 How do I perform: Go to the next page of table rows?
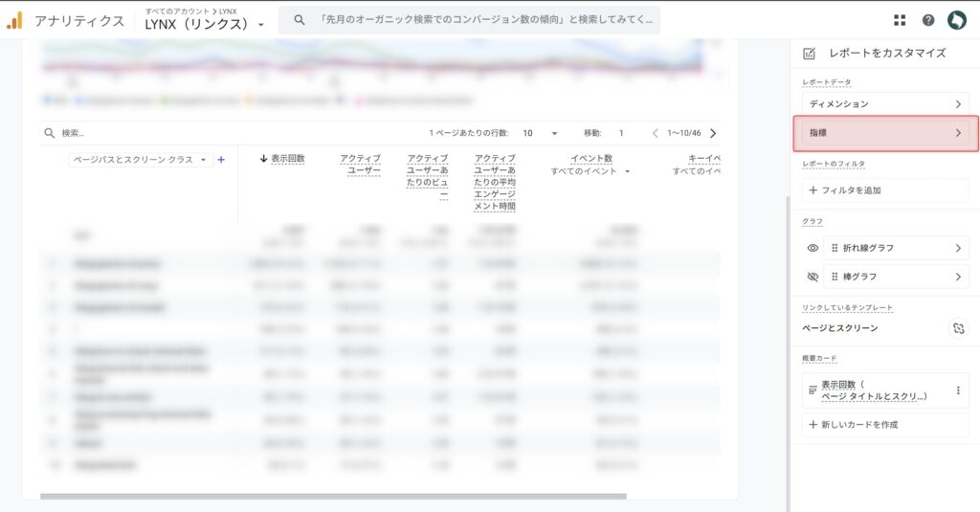713,133
